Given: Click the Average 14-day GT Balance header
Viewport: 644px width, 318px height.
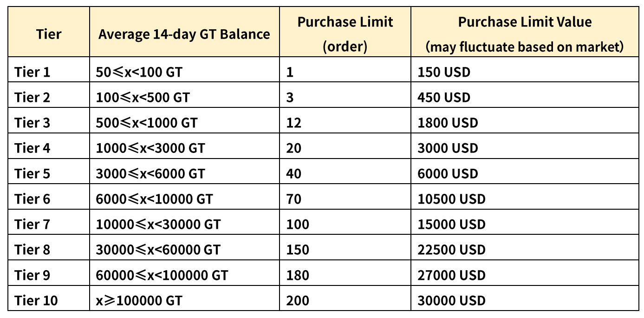Looking at the screenshot, I should point(184,34).
